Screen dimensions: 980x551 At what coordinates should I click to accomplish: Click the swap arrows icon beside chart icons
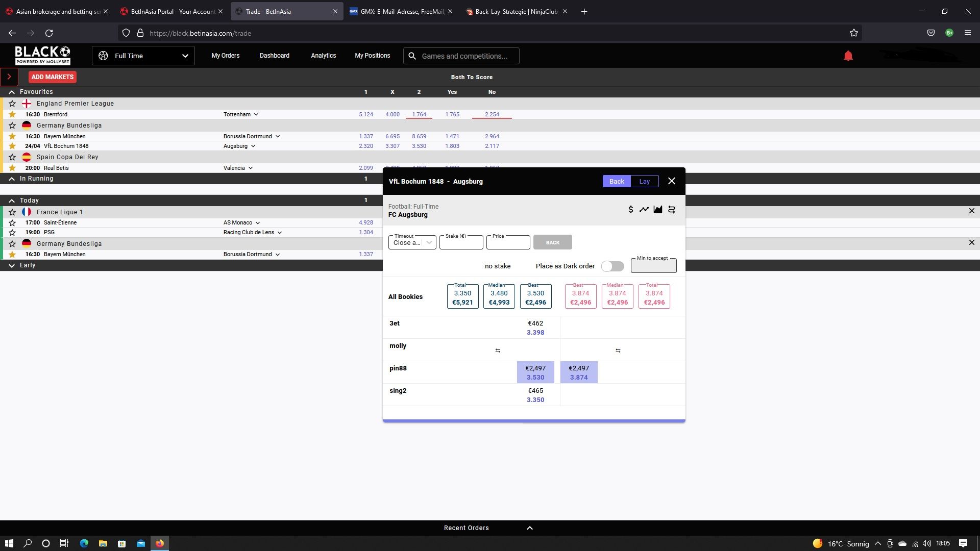[x=672, y=210]
